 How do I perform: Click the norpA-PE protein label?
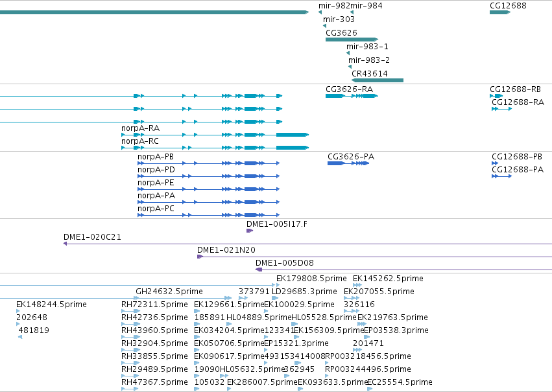tap(156, 183)
